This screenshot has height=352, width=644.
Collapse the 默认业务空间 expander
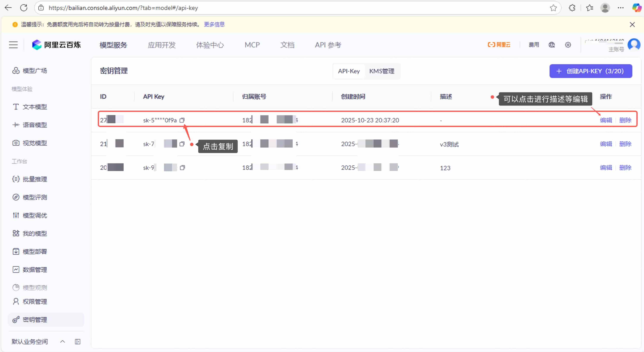pyautogui.click(x=62, y=341)
